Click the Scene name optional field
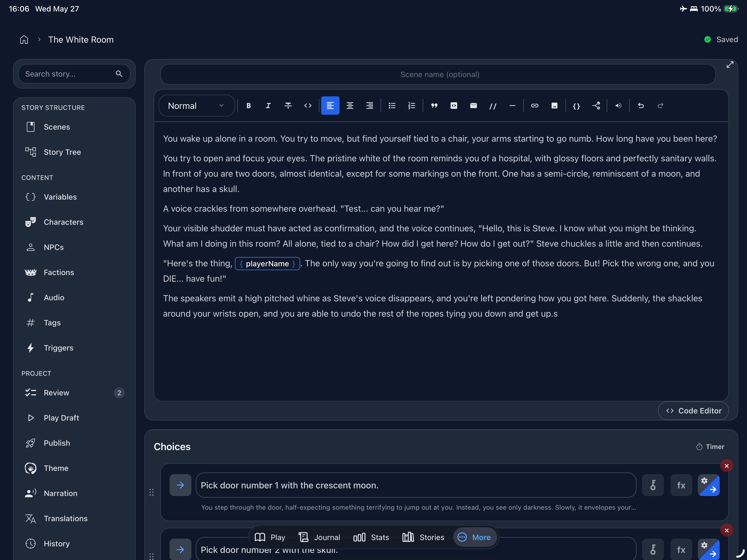 tap(438, 74)
